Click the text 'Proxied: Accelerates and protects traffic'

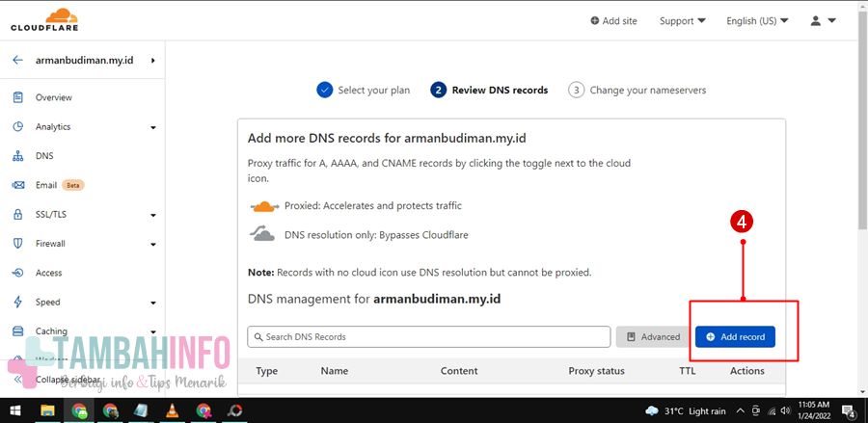point(373,205)
